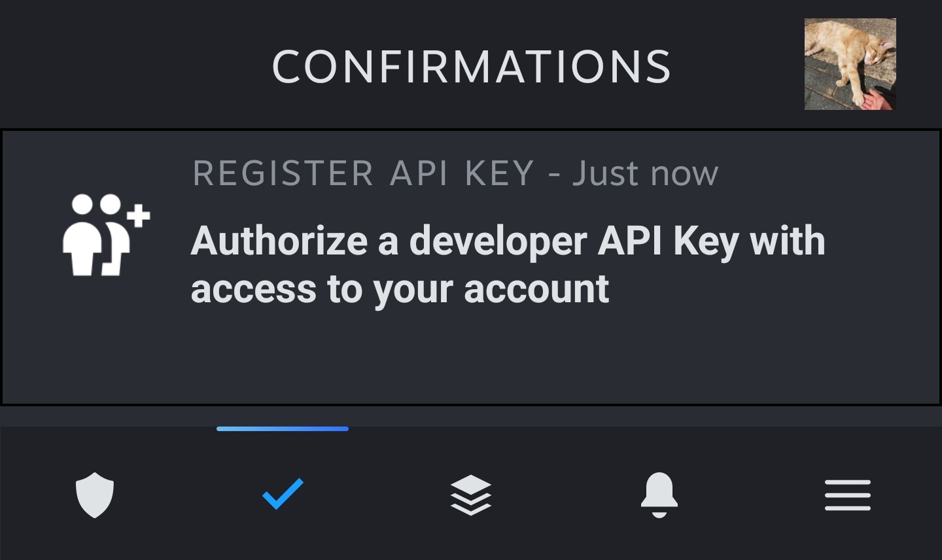Click the people-plus icon on the confirmation
The height and width of the screenshot is (560, 942).
click(x=105, y=235)
